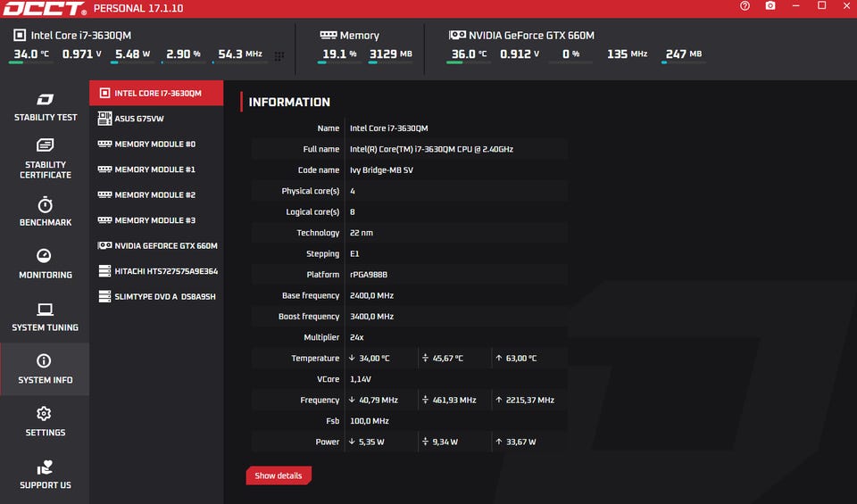The height and width of the screenshot is (504, 857).
Task: Take a screenshot with the camera icon
Action: (x=770, y=6)
